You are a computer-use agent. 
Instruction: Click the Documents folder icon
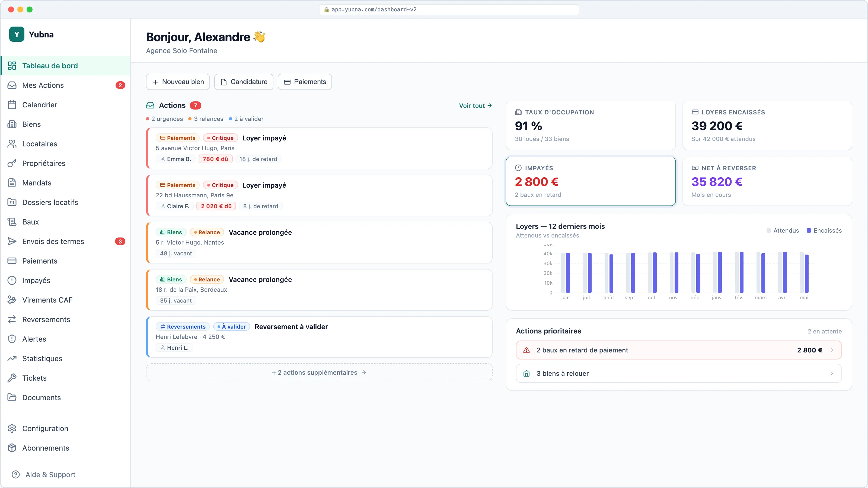point(12,398)
